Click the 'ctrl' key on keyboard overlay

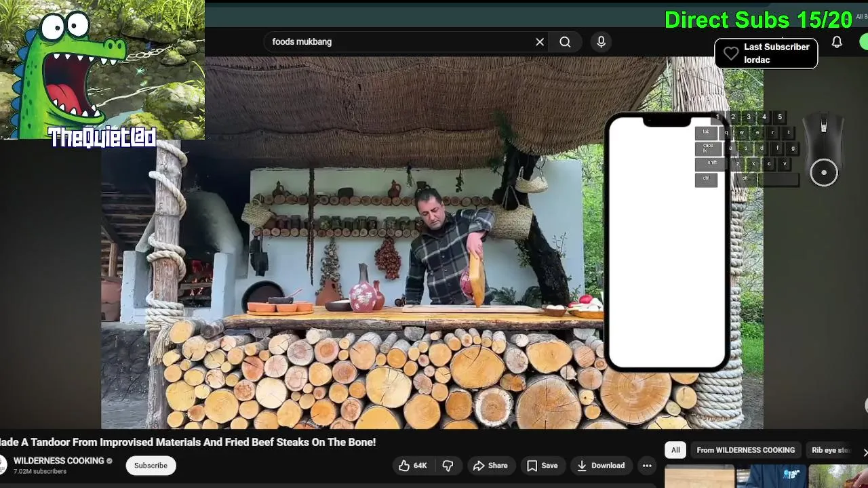706,180
